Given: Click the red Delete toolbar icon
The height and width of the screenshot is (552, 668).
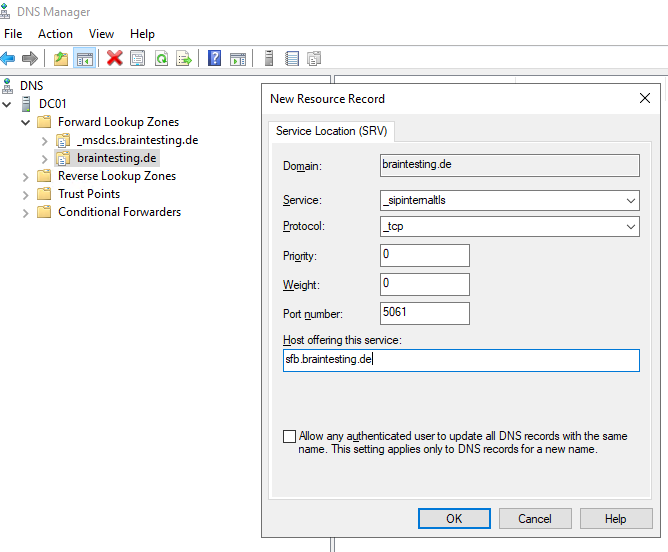Looking at the screenshot, I should [115, 59].
